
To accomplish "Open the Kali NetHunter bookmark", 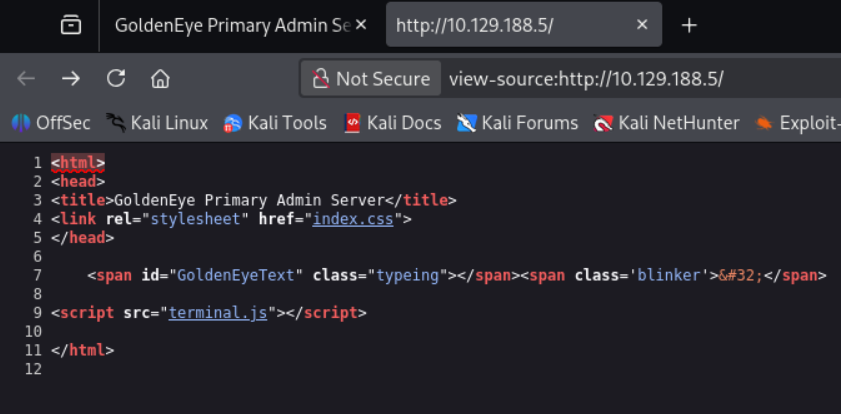I will click(667, 123).
